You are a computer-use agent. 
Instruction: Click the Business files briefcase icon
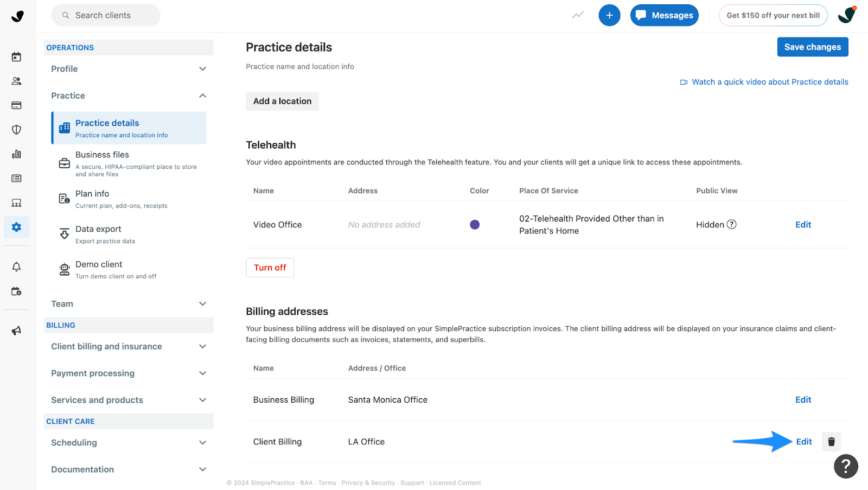[x=65, y=163]
